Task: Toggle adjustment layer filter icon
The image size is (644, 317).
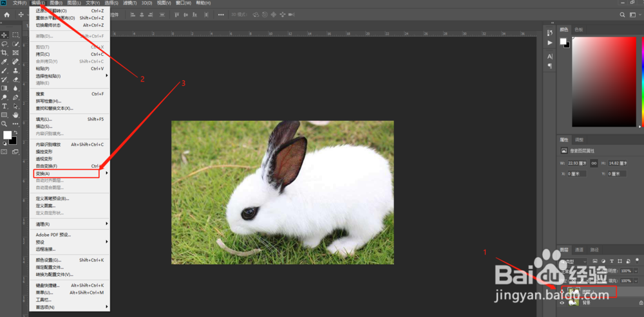Action: point(603,261)
